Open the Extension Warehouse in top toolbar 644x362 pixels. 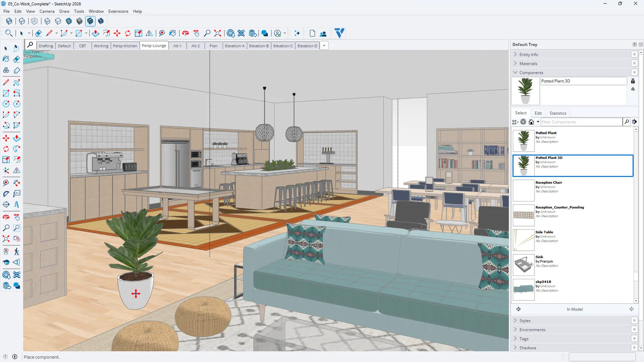[x=242, y=33]
